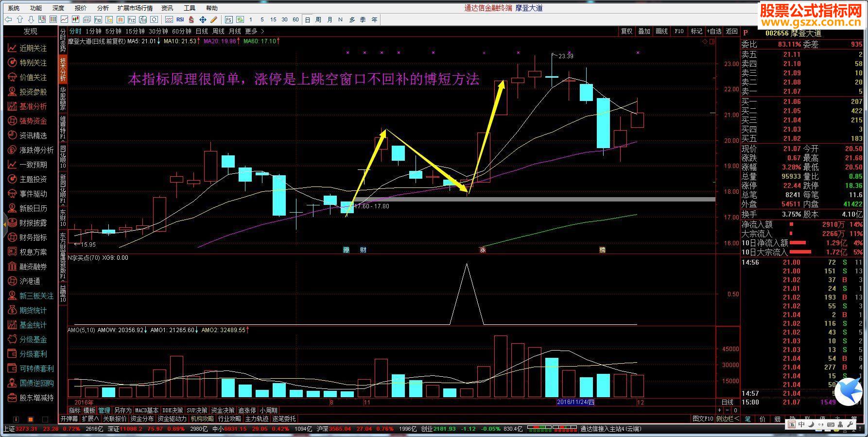Open 新股日历 in the left sidebar

[x=28, y=208]
